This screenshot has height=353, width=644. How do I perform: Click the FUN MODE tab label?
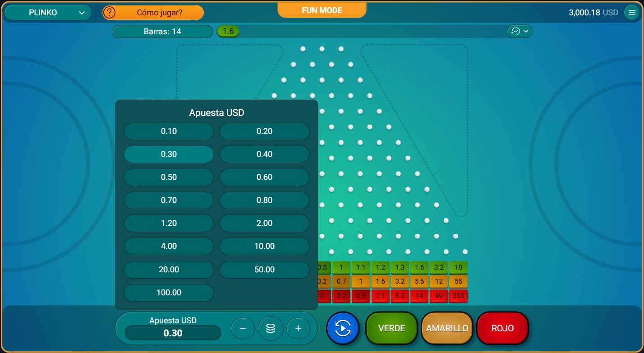coord(322,10)
